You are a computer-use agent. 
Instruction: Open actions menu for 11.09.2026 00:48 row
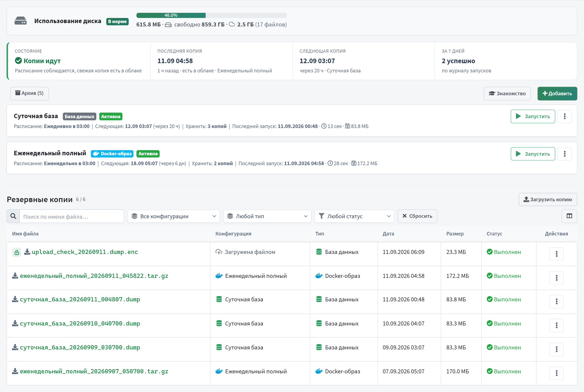[x=556, y=302]
